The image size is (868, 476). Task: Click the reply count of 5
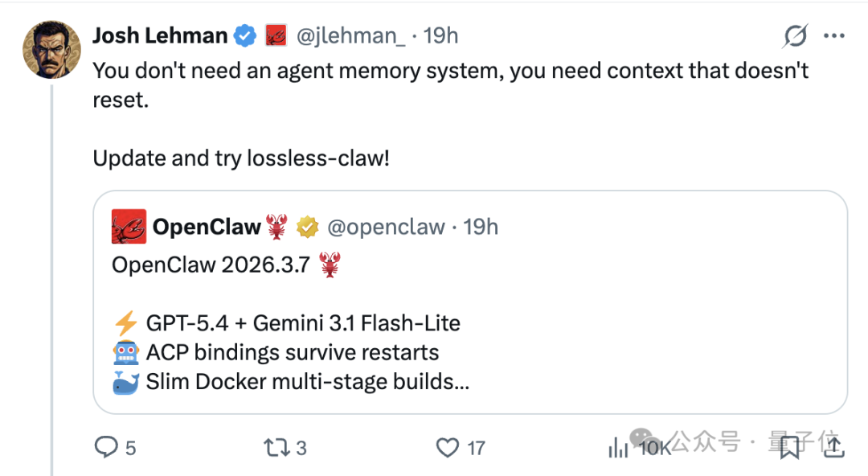tap(129, 447)
